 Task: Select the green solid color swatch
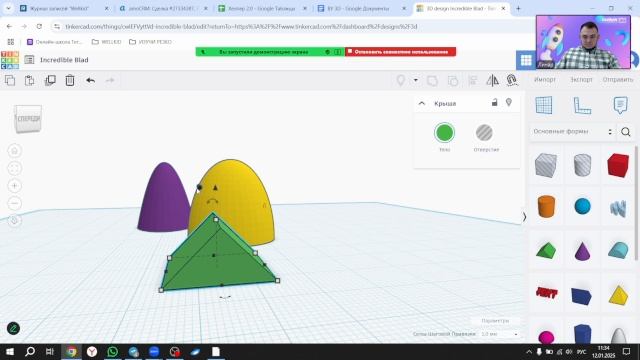coord(444,133)
